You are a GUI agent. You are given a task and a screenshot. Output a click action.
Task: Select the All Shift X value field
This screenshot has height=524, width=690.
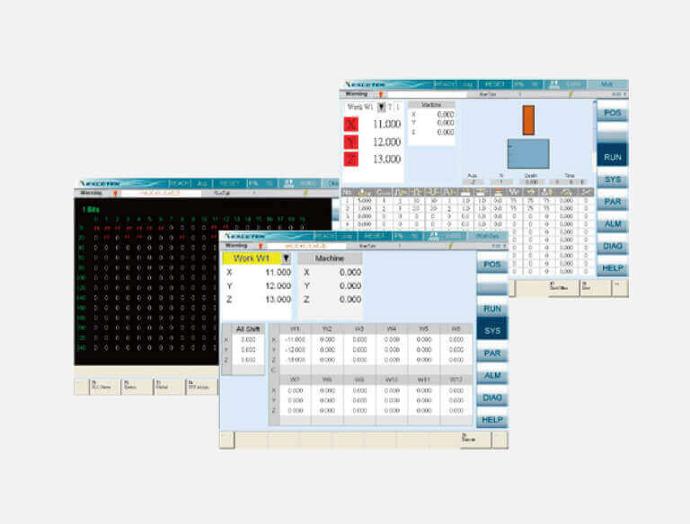tap(248, 340)
